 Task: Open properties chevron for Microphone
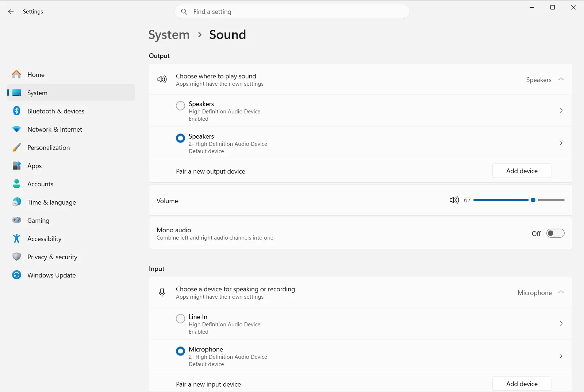click(561, 356)
